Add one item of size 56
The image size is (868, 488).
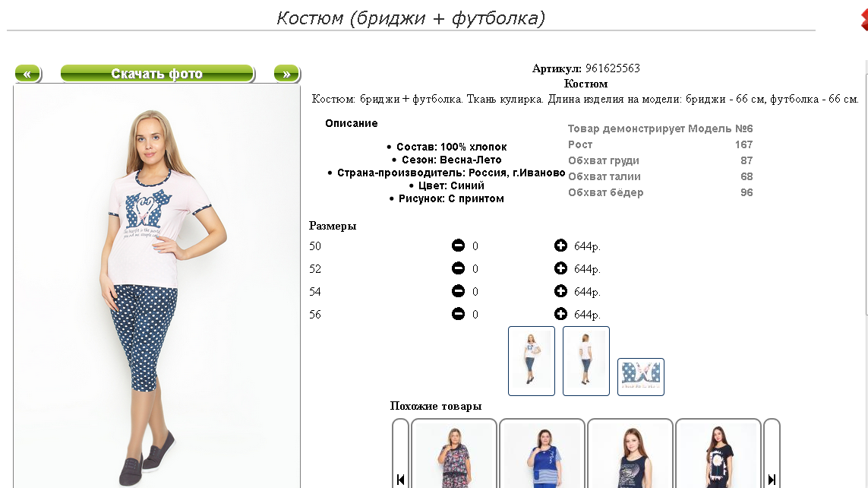[x=560, y=314]
